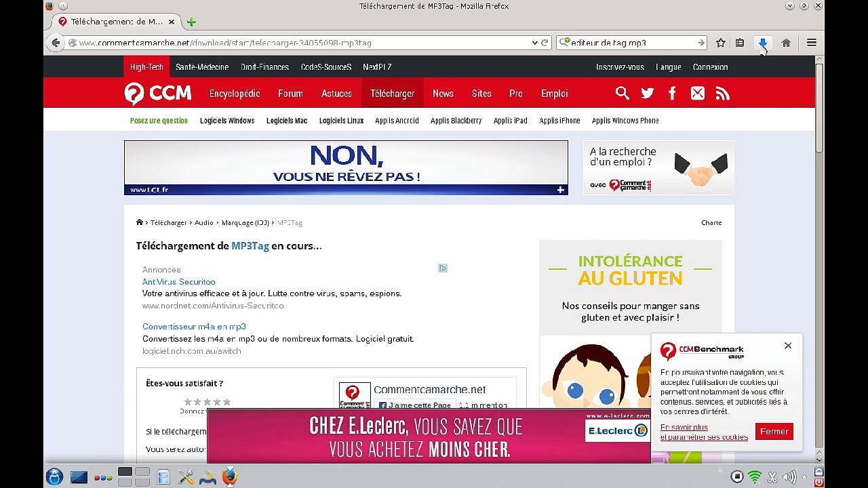Click the AdChoices icon above the ads
The image size is (868, 488).
pyautogui.click(x=442, y=268)
